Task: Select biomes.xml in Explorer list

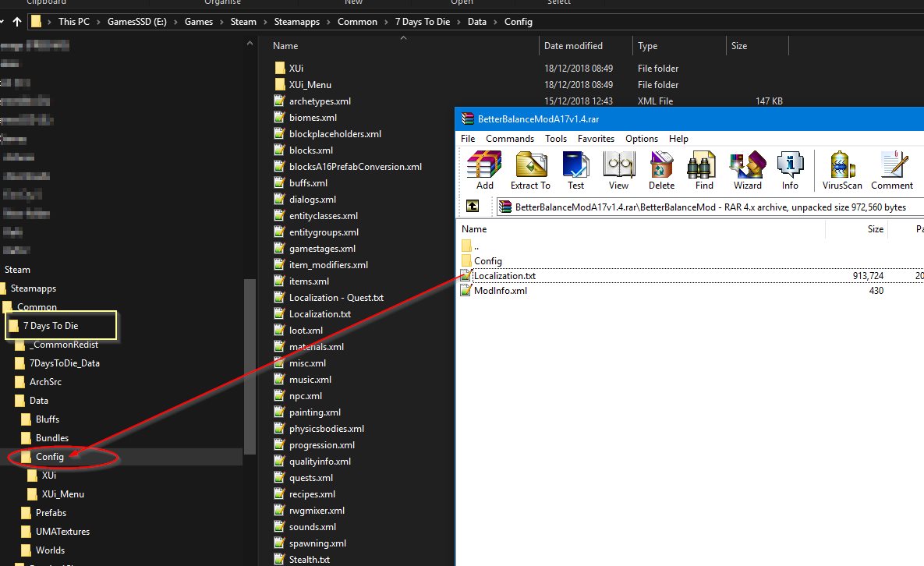Action: tap(313, 118)
